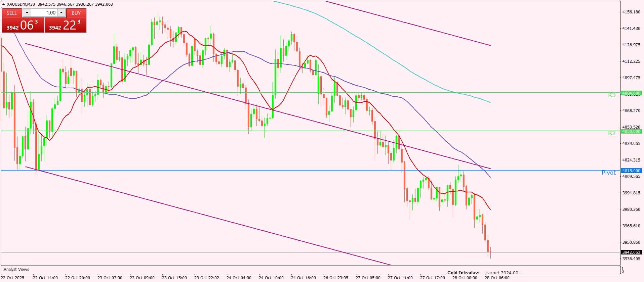
Task: Click the 3980.360 price axis label
Action: pyautogui.click(x=631, y=209)
